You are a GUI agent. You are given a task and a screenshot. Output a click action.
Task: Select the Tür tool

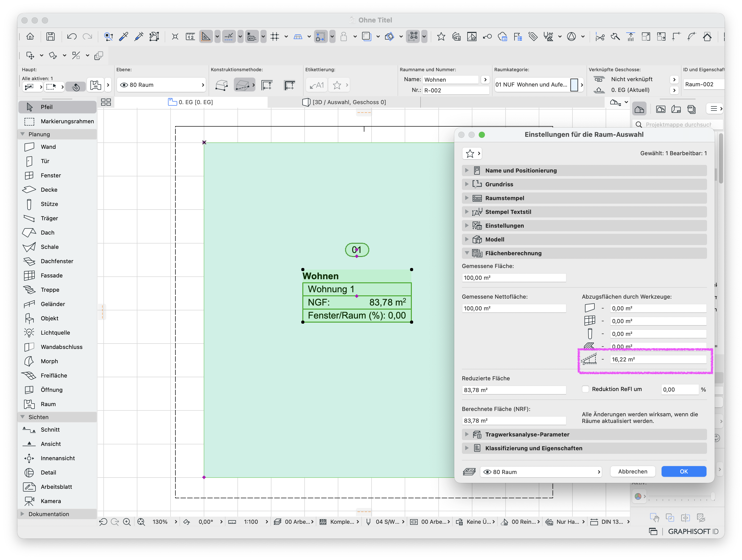click(x=57, y=161)
